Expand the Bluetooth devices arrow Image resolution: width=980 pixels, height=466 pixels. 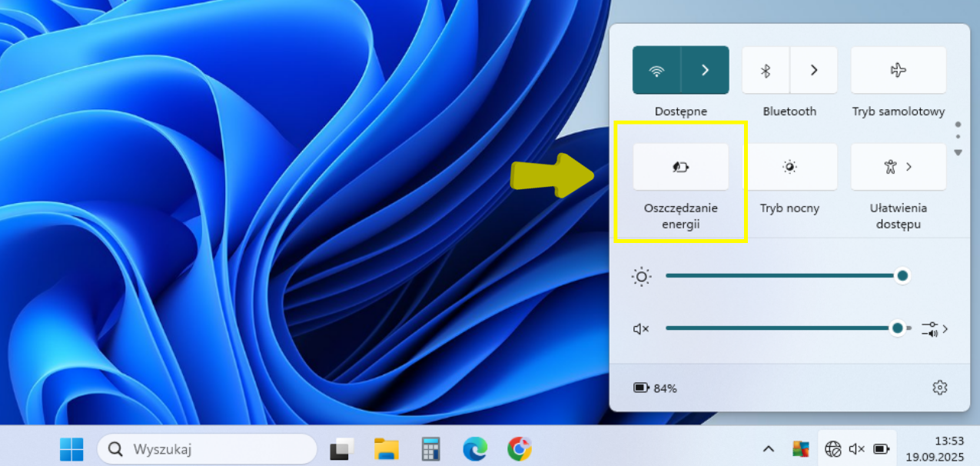point(814,71)
